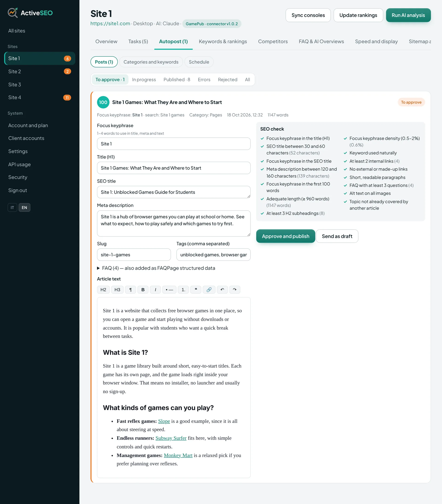The height and width of the screenshot is (504, 442).
Task: Click the paragraph pilcrow icon
Action: pyautogui.click(x=131, y=290)
